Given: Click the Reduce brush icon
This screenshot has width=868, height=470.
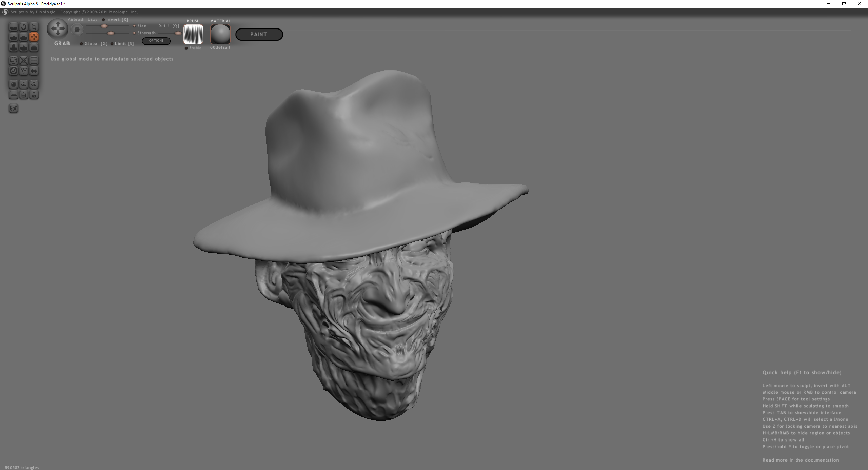Looking at the screenshot, I should click(13, 61).
